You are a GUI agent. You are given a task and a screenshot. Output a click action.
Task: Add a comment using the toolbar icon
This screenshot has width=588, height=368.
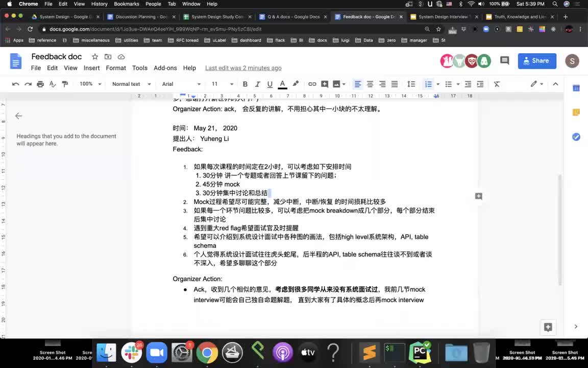pos(325,84)
